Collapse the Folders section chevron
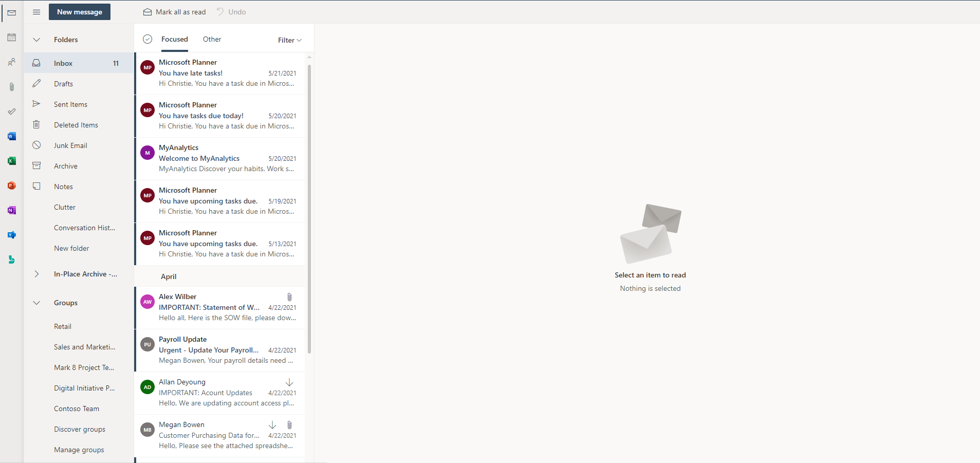 [x=36, y=40]
